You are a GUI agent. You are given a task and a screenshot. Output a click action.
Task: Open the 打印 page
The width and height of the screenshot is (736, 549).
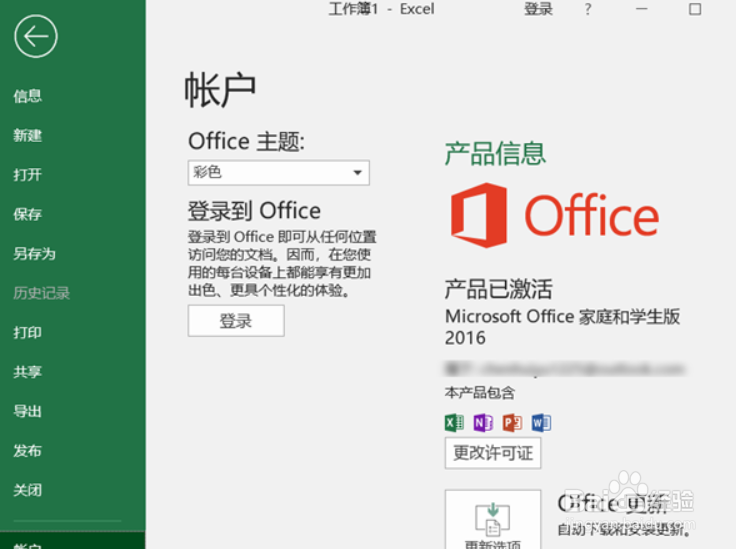(28, 333)
